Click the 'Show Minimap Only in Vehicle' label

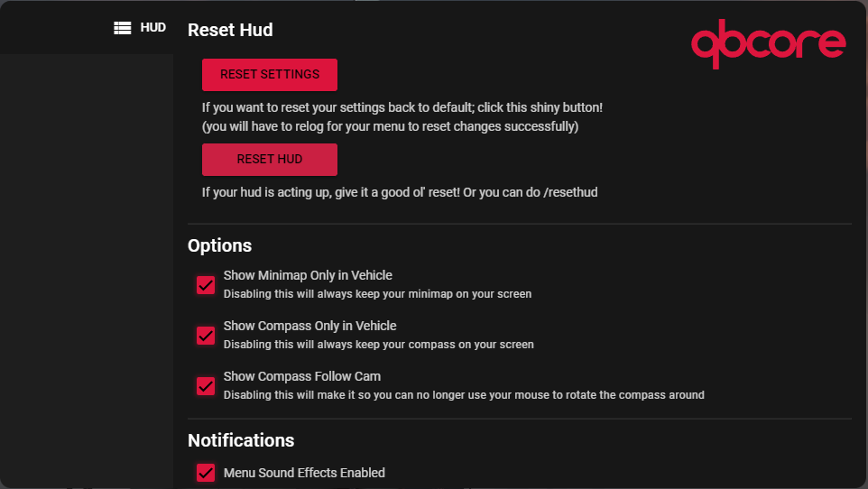308,275
